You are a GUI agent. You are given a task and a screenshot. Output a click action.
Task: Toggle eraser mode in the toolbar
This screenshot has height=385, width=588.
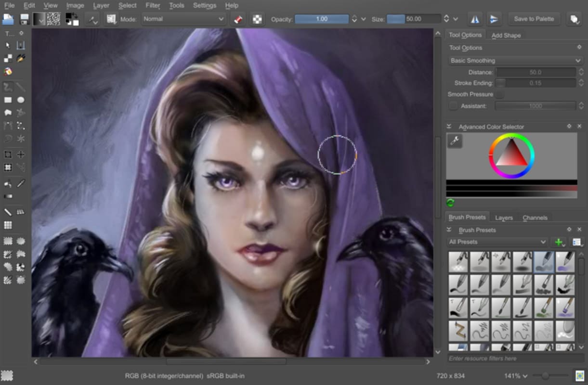pos(238,19)
